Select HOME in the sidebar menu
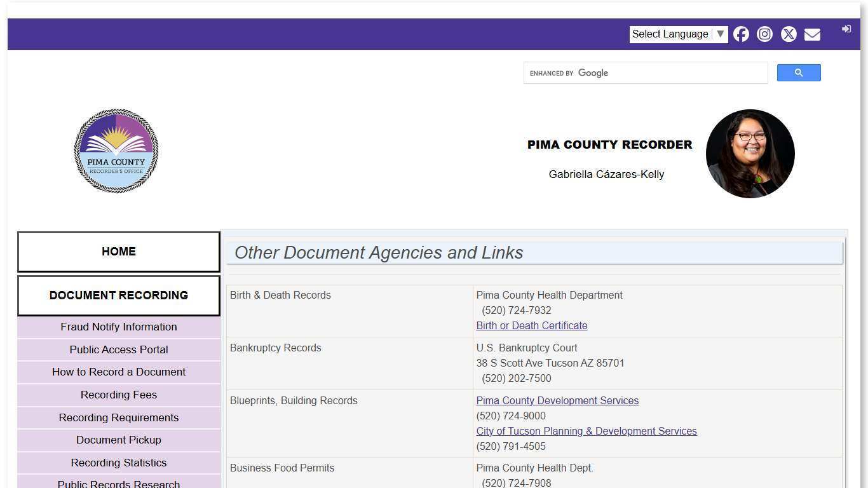The image size is (868, 488). tap(119, 252)
